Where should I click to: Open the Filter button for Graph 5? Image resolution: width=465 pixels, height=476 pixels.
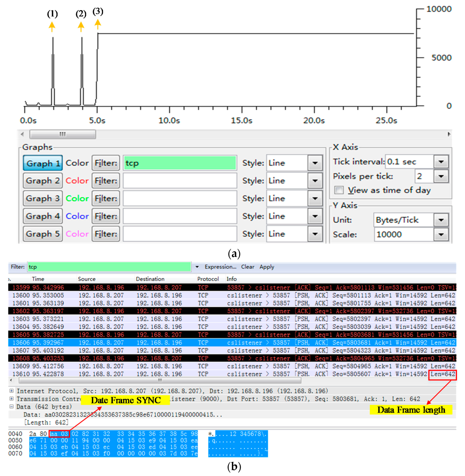[106, 234]
